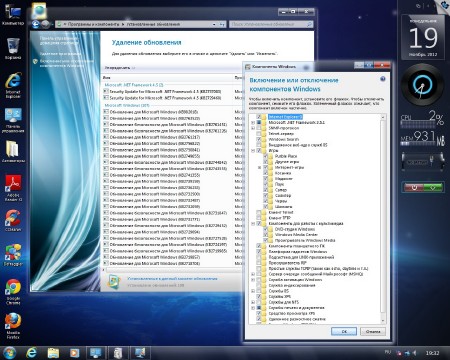Open the volume speaker tray icon
This screenshot has height=360, width=450.
coord(414,352)
